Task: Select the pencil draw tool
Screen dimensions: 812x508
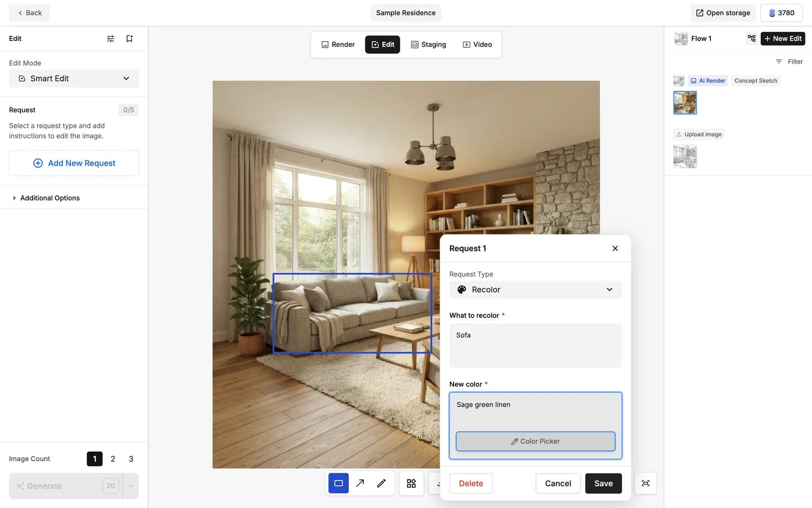Action: click(x=382, y=483)
